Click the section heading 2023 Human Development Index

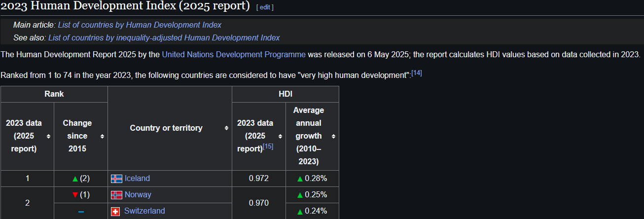point(125,6)
